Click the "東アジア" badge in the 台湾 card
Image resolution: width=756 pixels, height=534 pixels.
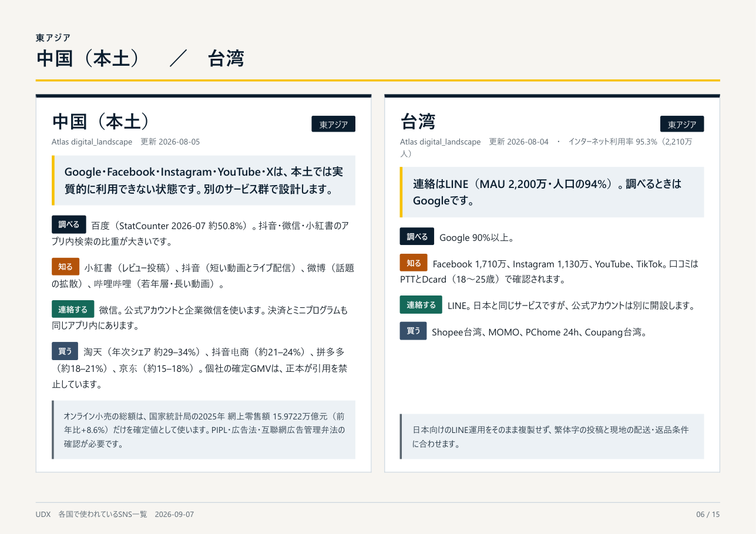click(x=682, y=125)
